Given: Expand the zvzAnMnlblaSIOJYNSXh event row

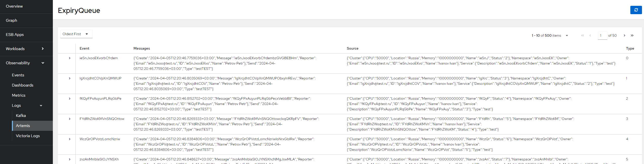Looking at the screenshot, I should 70,159.
